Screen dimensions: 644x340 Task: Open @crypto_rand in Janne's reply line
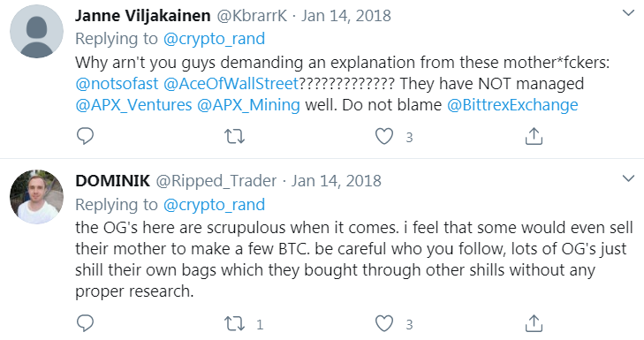pos(214,39)
